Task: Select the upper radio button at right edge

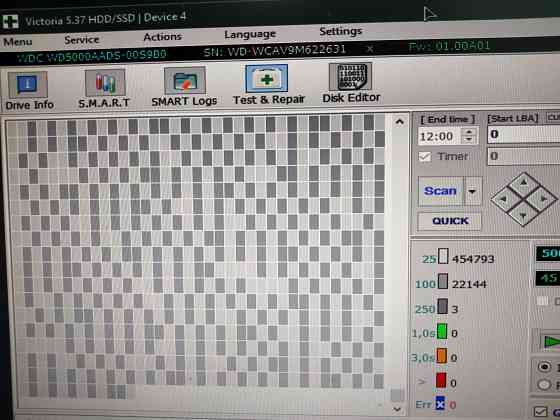Action: click(544, 366)
